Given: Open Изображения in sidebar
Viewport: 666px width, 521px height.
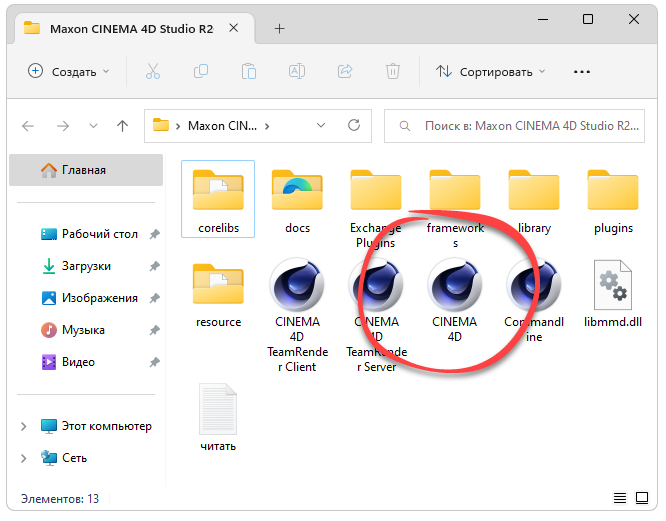Looking at the screenshot, I should click(x=99, y=298).
